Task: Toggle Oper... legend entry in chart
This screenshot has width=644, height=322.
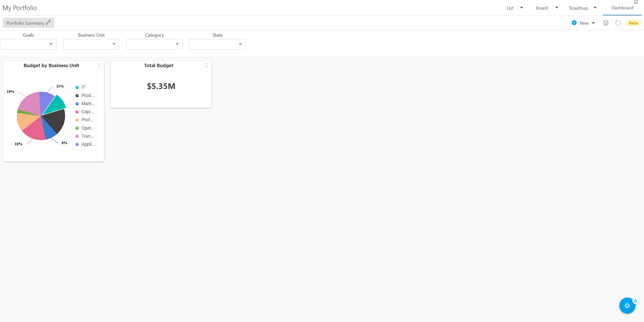Action: click(85, 128)
